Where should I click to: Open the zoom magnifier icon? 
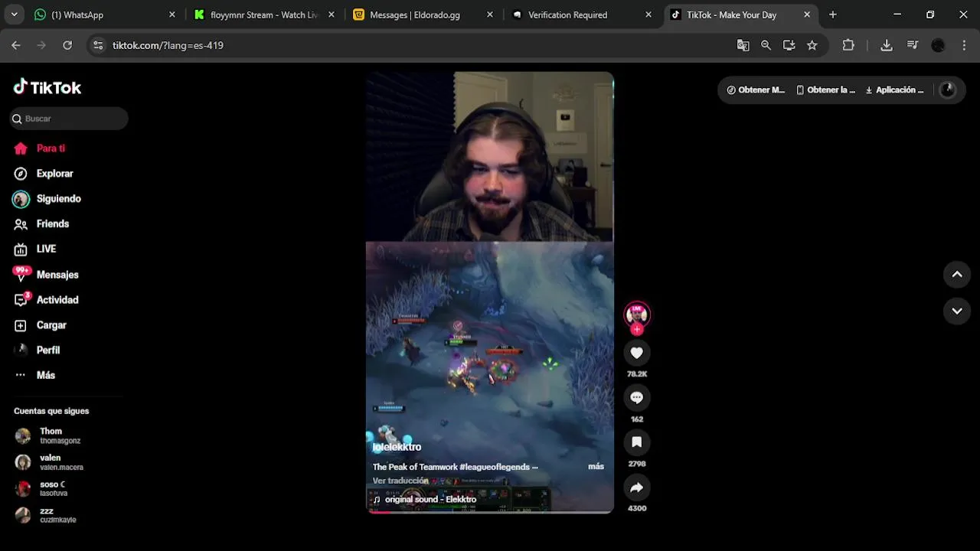[766, 45]
